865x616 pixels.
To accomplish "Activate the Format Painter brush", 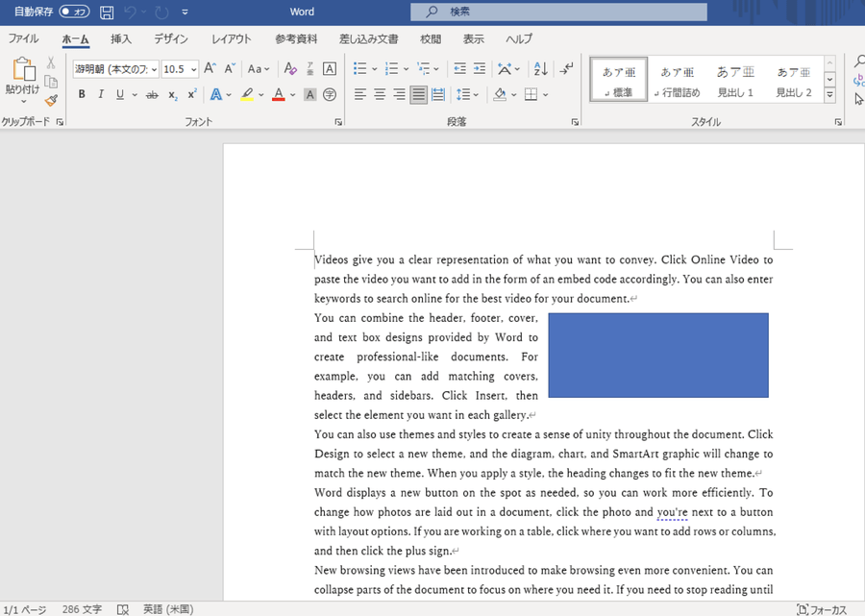I will (x=51, y=100).
